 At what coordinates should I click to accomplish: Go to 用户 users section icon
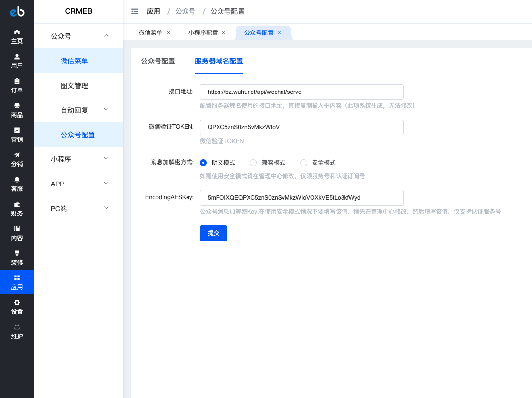pos(17,57)
